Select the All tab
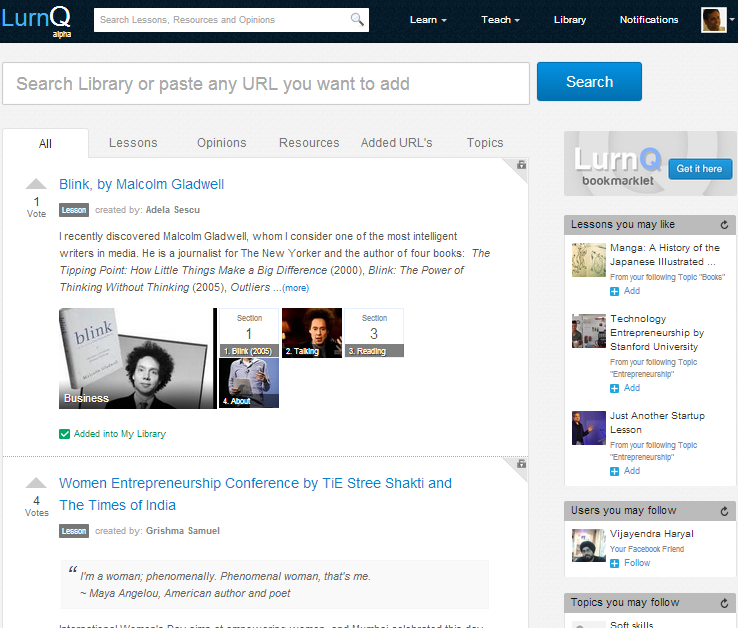The width and height of the screenshot is (738, 628). tap(45, 143)
